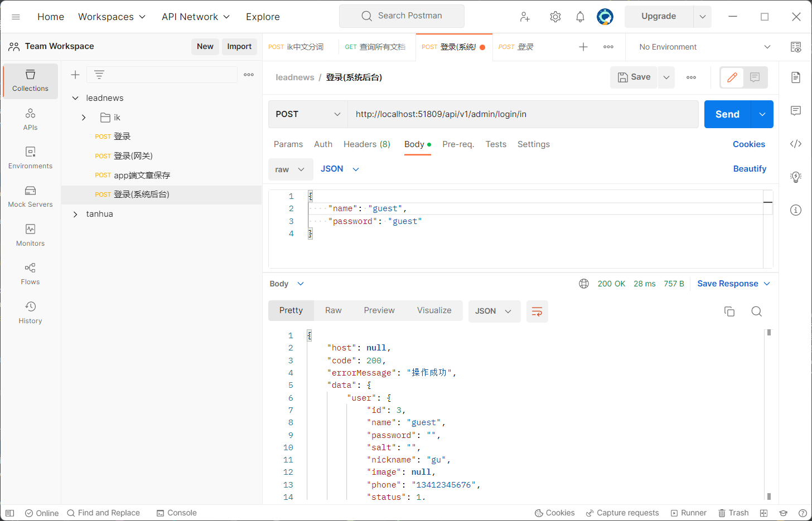Open History in the sidebar
Viewport: 812px width, 521px height.
click(30, 313)
